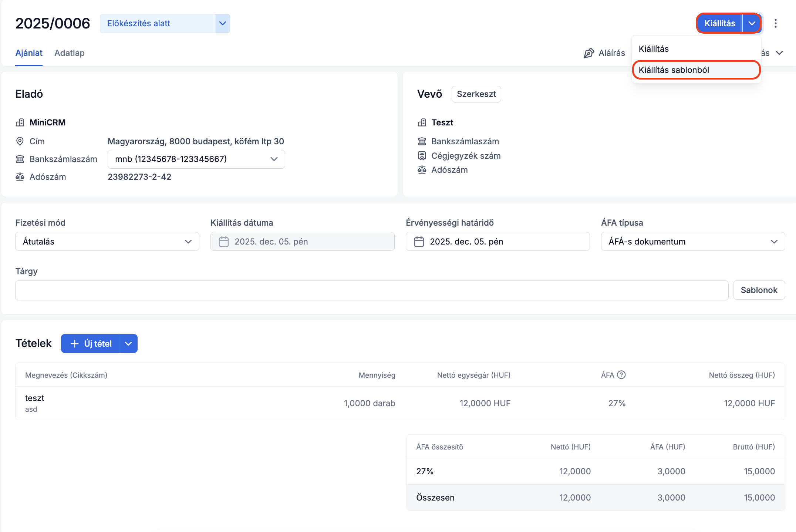Click into the Tárgy subject field
Screen dimensions: 796x532
coord(372,290)
